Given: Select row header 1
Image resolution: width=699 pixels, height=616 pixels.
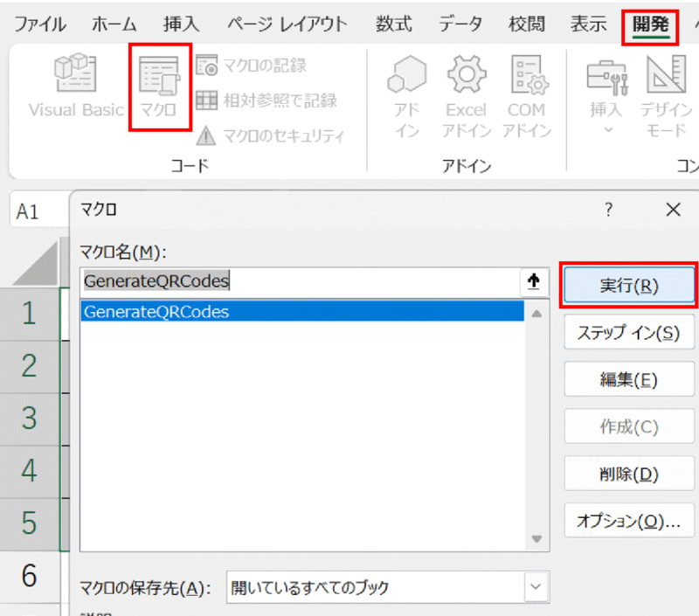Looking at the screenshot, I should 30,314.
